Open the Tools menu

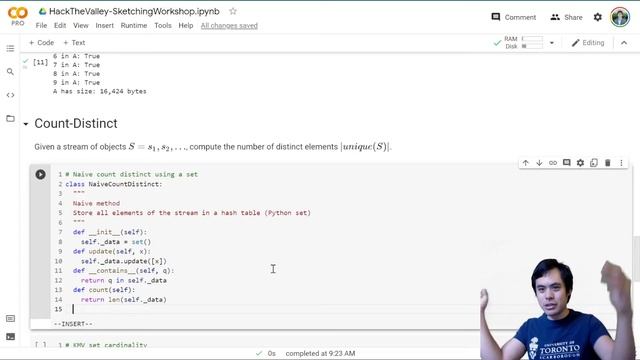coord(163,25)
